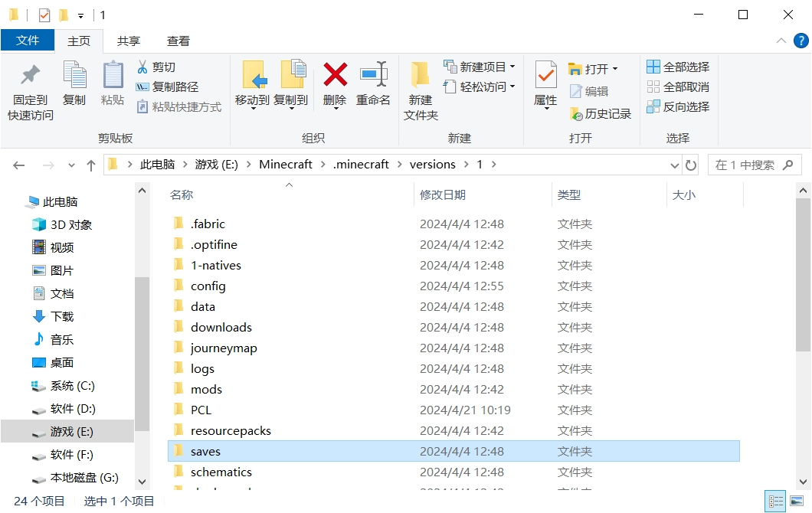
Task: Click the Cut (剪切) scissors icon
Action: click(142, 67)
